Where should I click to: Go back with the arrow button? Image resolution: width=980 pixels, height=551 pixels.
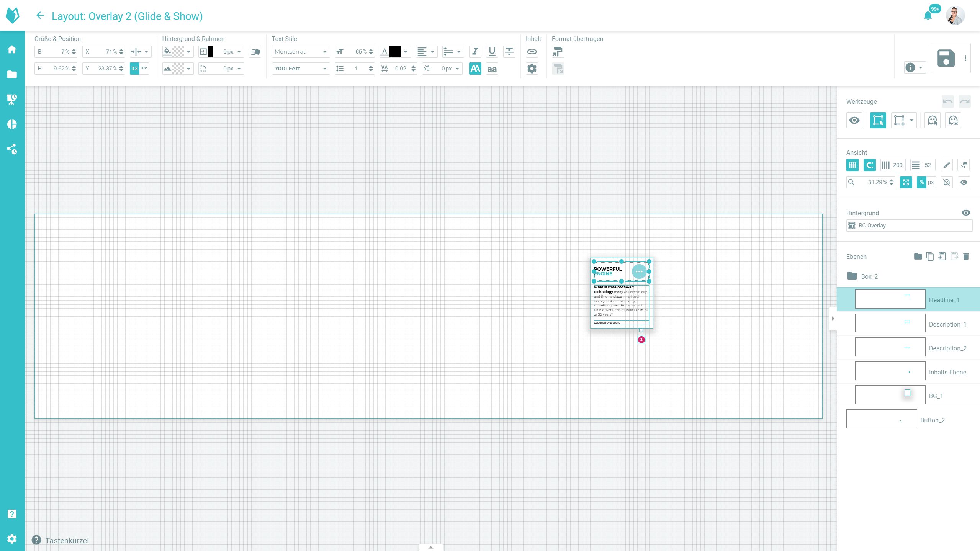[x=40, y=16]
